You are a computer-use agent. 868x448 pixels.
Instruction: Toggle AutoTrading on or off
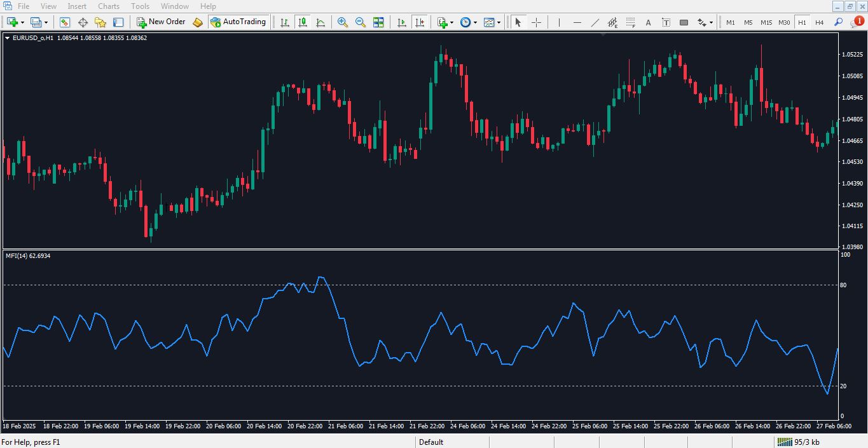pos(238,22)
